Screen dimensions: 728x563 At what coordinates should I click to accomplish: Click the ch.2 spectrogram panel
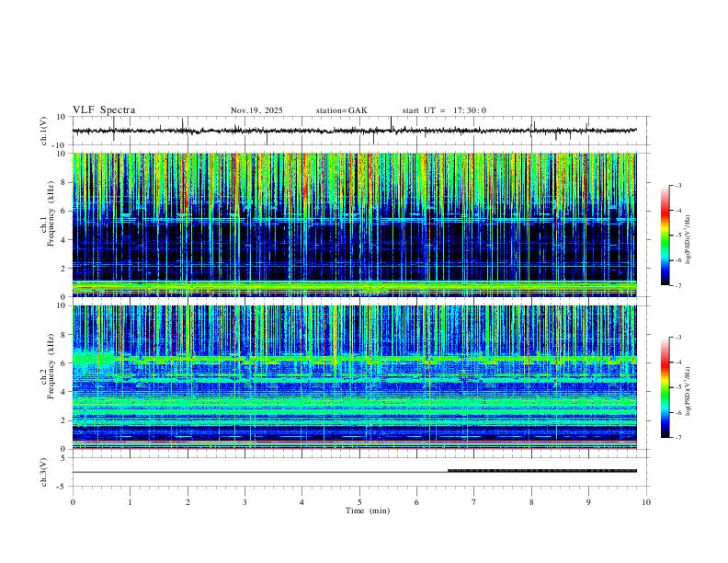click(x=354, y=377)
